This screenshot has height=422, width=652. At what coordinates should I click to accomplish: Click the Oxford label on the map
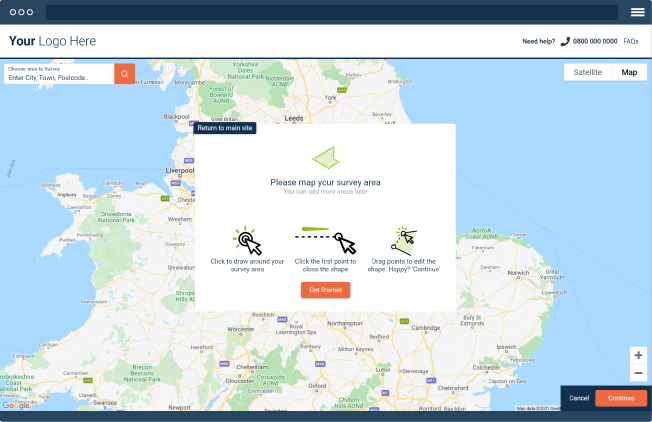pyautogui.click(x=317, y=386)
